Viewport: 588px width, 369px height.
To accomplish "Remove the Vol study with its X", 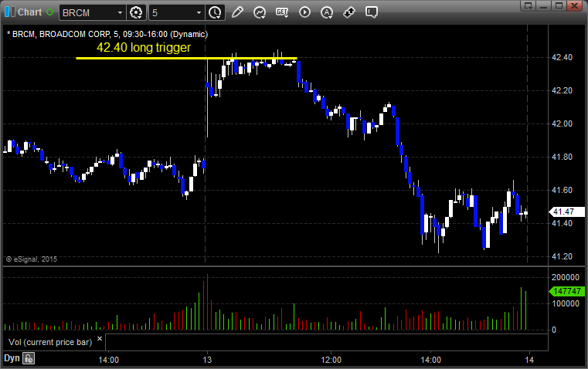I will (100, 339).
